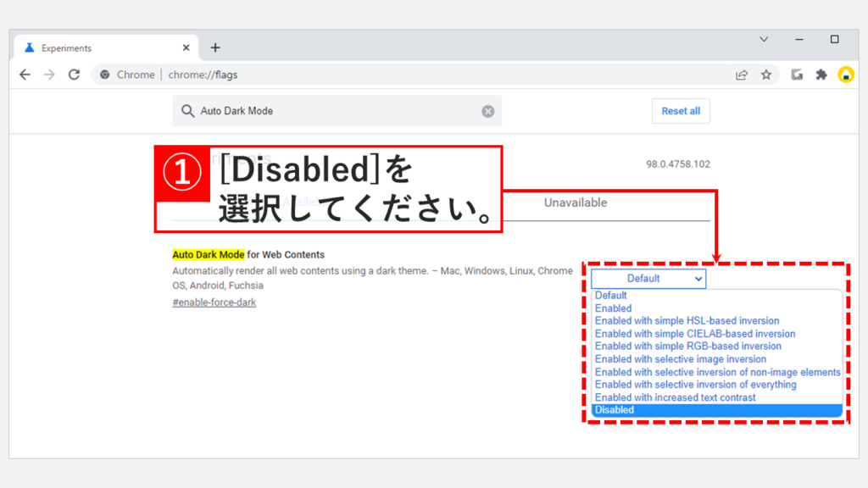
Task: Select Enabled with simple HSL-based inversion
Action: (687, 321)
